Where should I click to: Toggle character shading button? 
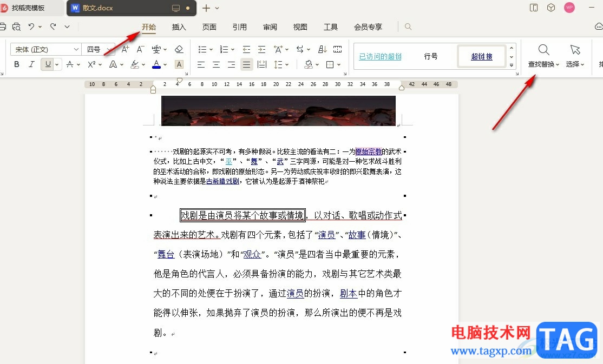coord(179,64)
